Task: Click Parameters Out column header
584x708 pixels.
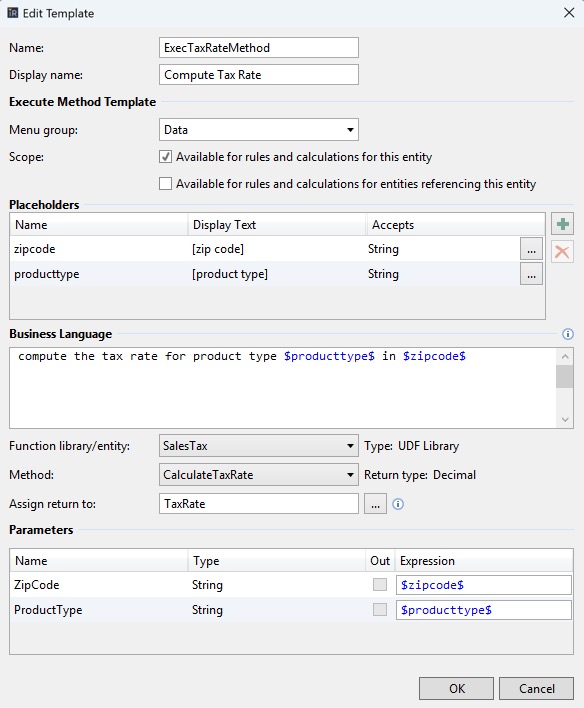Action: [x=380, y=560]
